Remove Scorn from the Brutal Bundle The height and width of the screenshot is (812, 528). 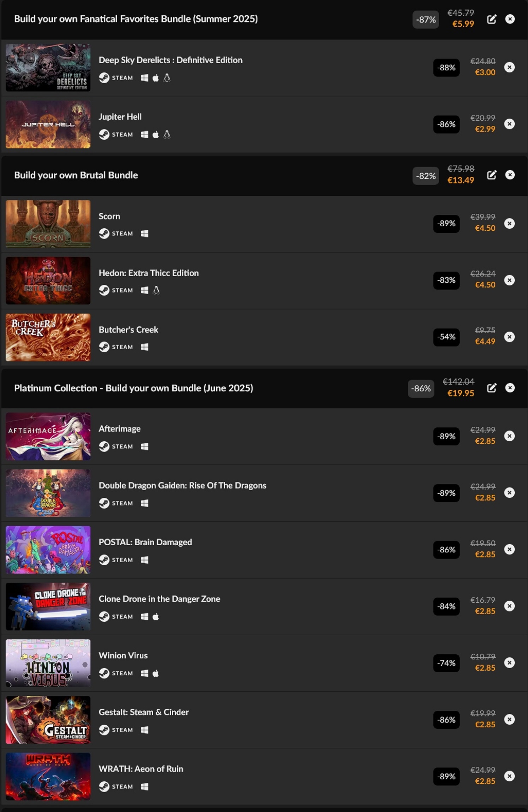point(509,224)
